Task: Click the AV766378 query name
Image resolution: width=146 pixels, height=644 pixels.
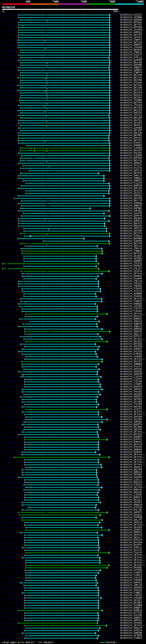Action: (8, 7)
